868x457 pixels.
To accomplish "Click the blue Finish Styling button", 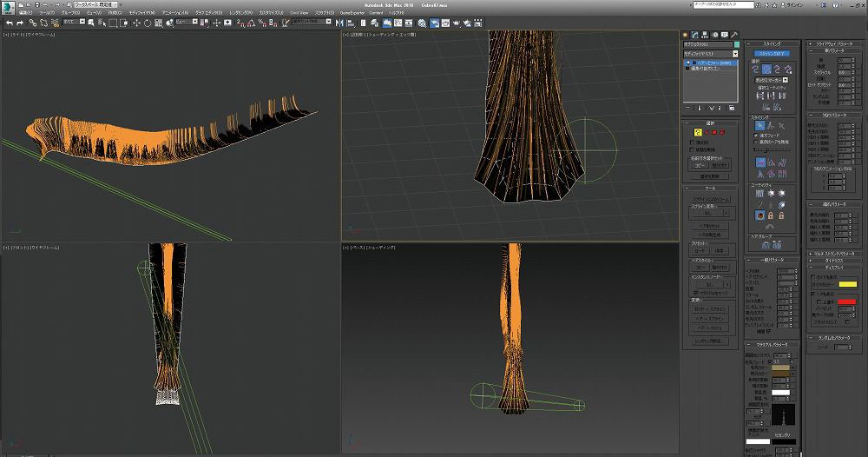I will pyautogui.click(x=771, y=53).
